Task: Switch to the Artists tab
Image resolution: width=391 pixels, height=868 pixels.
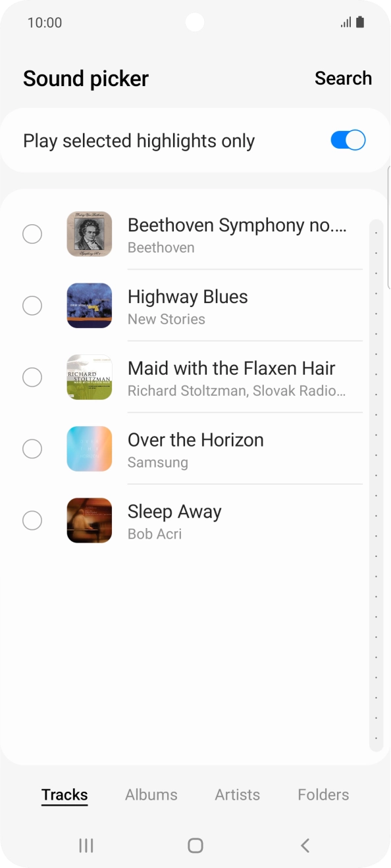Action: [237, 794]
